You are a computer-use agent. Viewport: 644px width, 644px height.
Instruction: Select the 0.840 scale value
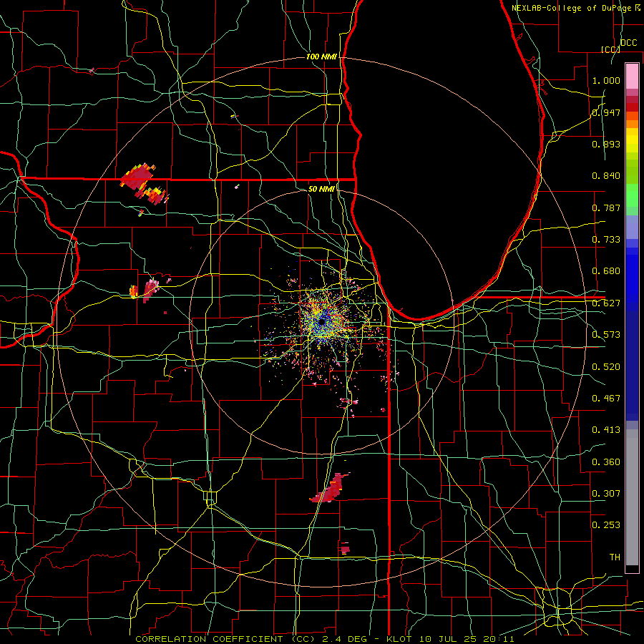(x=606, y=176)
